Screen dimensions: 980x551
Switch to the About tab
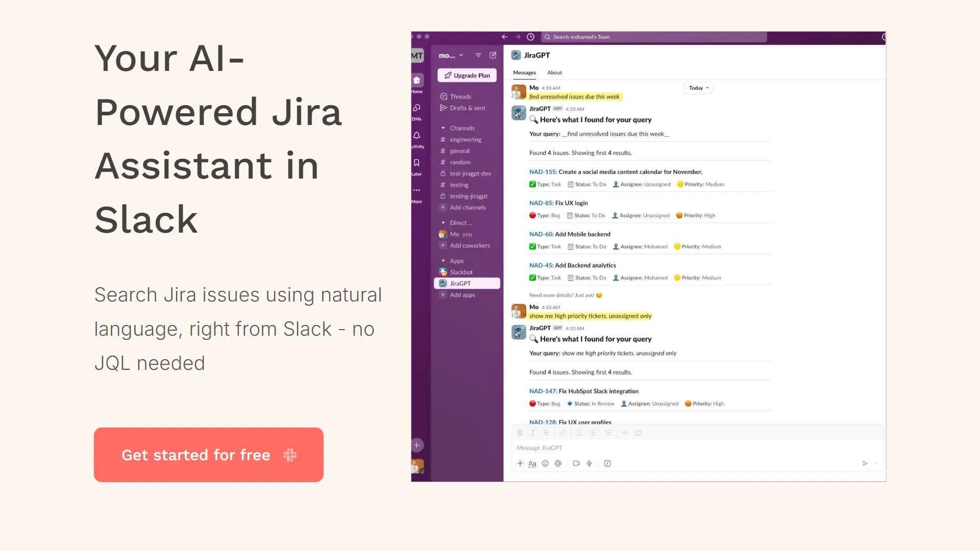(x=554, y=72)
